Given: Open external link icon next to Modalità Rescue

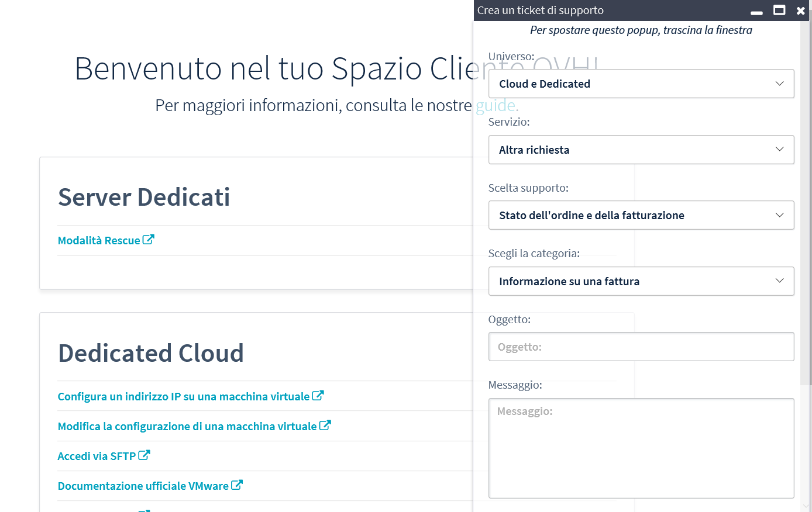Looking at the screenshot, I should (x=149, y=239).
